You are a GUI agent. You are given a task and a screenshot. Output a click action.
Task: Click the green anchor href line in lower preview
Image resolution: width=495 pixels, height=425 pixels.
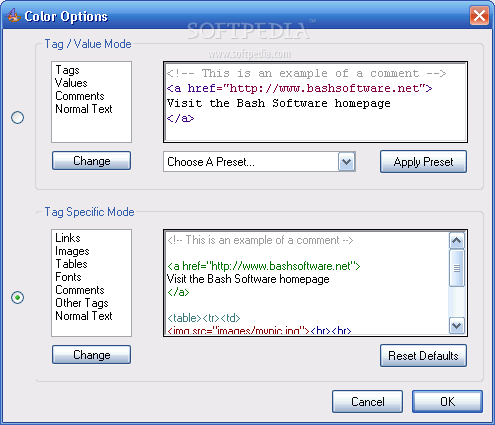(x=264, y=266)
